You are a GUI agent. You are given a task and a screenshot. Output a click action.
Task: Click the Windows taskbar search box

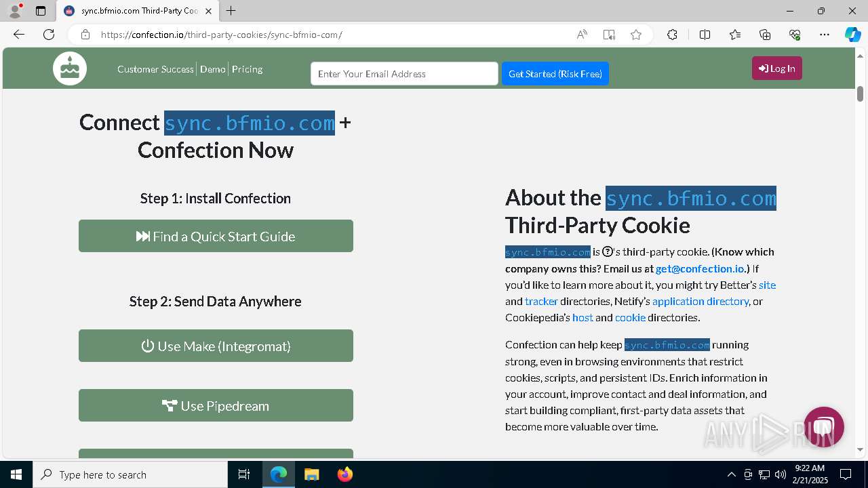pyautogui.click(x=130, y=474)
